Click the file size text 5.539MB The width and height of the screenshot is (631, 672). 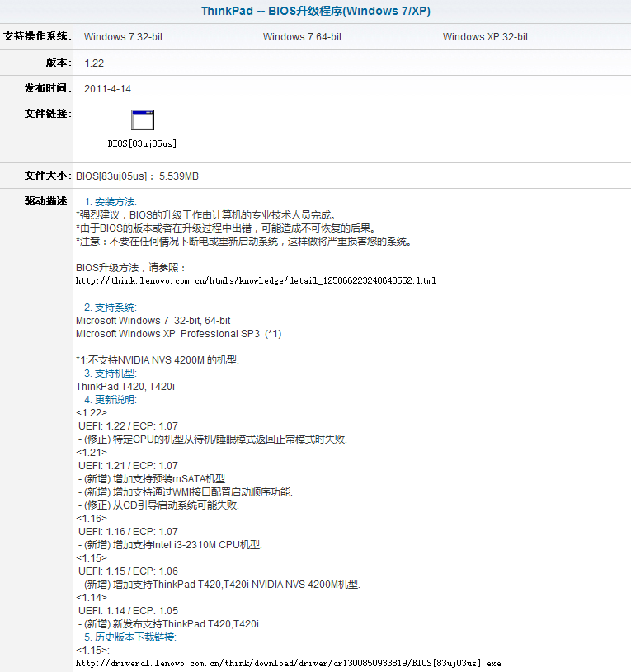coord(179,176)
